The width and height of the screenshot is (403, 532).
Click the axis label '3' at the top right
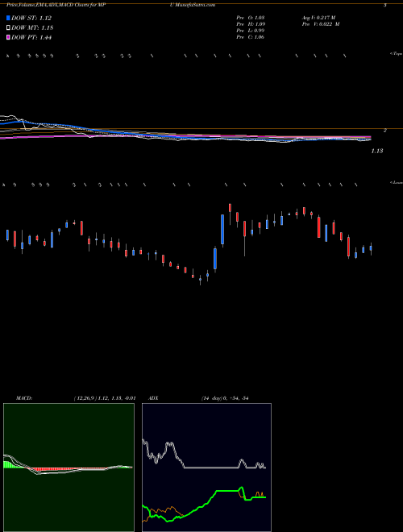coord(385,5)
